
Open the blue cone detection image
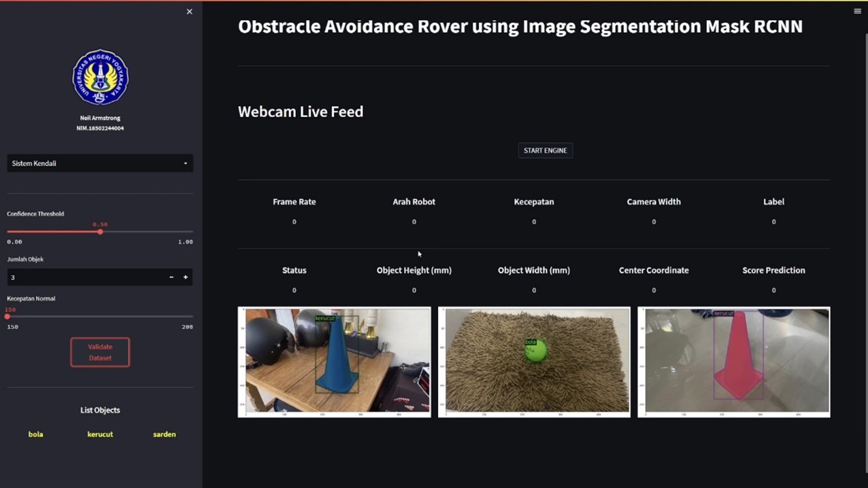[334, 362]
